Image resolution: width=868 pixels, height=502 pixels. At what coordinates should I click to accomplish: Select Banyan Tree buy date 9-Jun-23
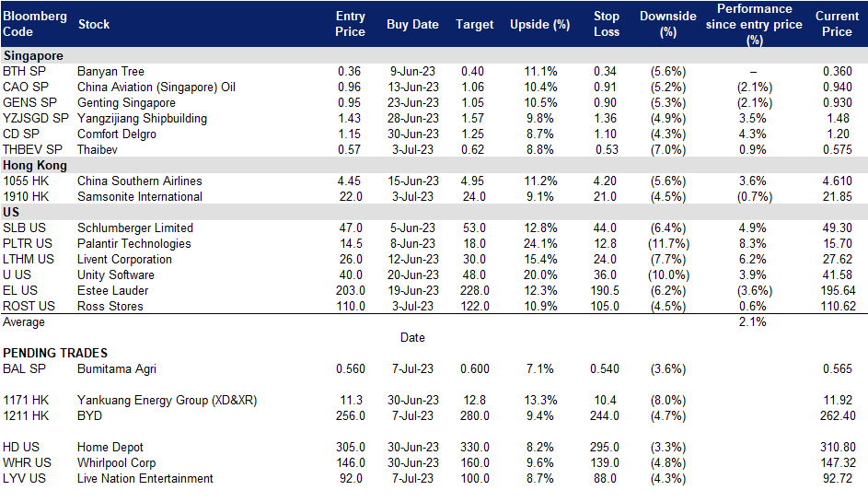tap(412, 72)
